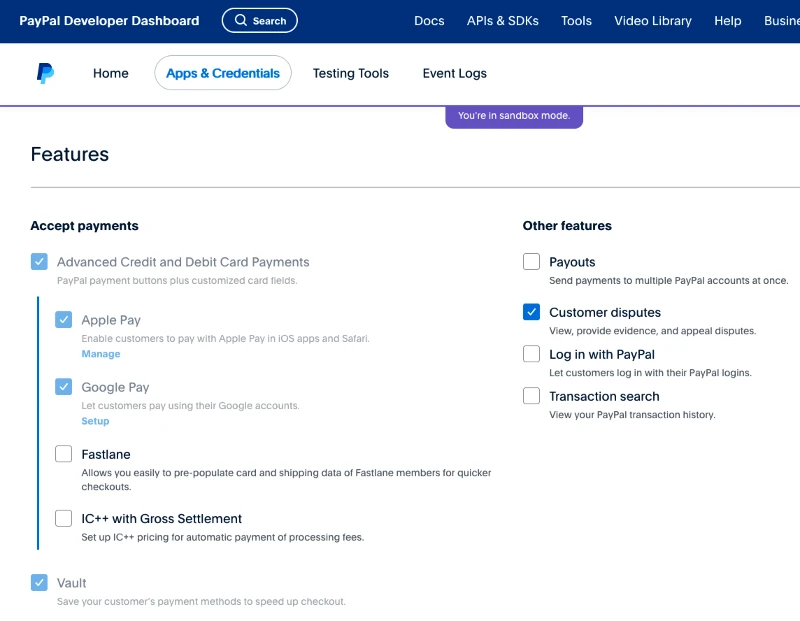Uncheck the Customer disputes checkbox
Screen dimensions: 800x621
coord(532,312)
